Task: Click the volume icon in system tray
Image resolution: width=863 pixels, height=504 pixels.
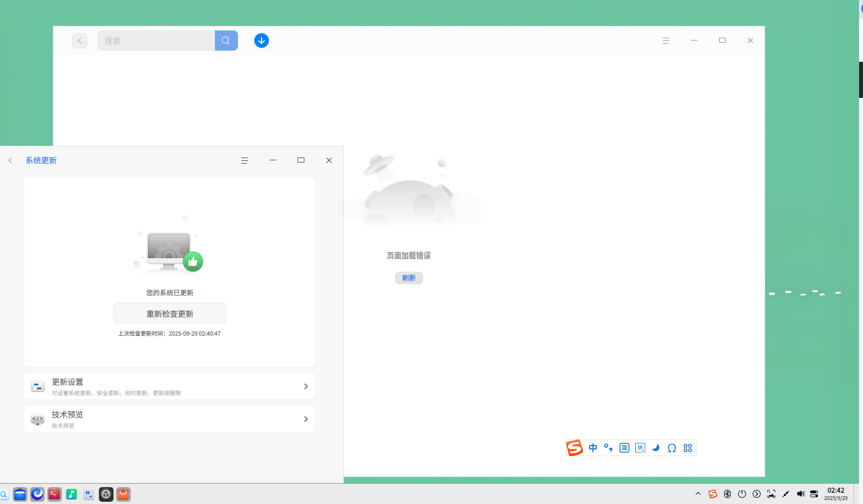Action: click(801, 494)
